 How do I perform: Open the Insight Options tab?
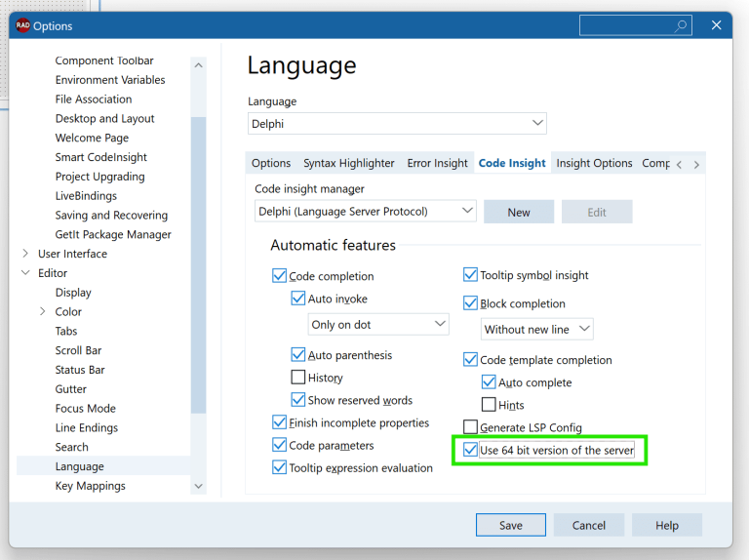coord(594,163)
